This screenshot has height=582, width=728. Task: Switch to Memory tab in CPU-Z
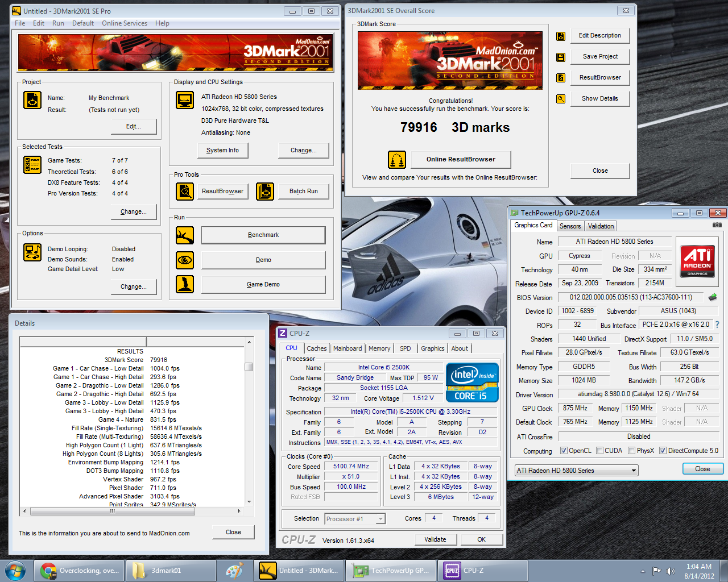[x=379, y=349]
